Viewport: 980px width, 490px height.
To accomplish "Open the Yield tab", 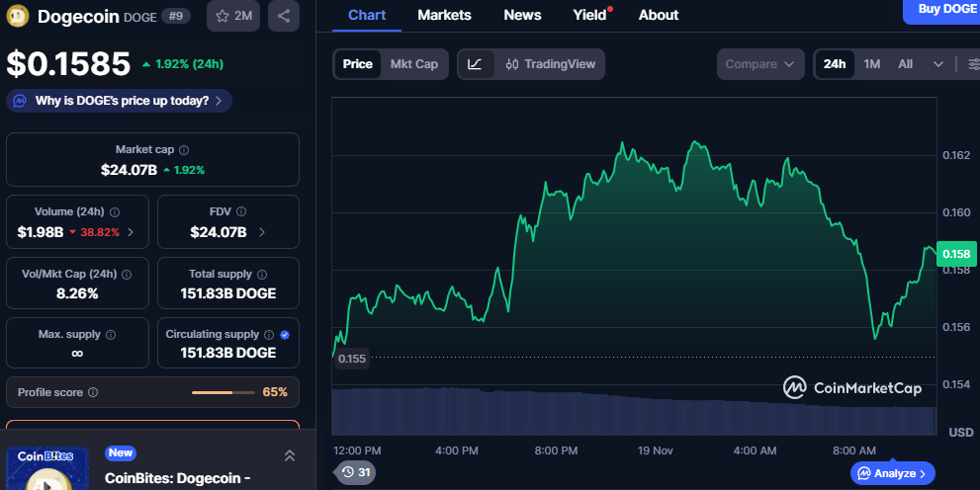I will [589, 15].
